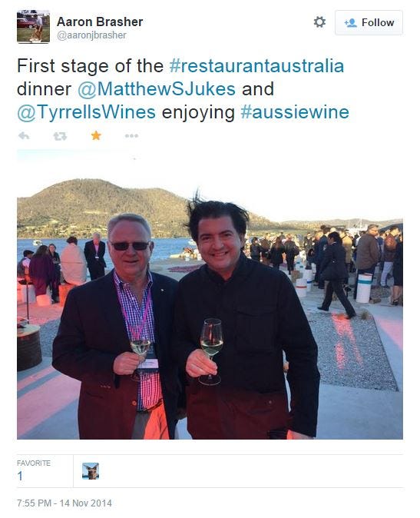Open the #restaurantaustralia hashtag
This screenshot has height=518, width=420.
256,66
